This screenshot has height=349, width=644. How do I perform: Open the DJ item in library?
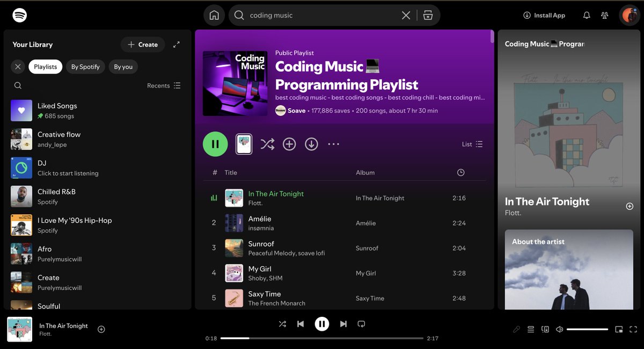(x=98, y=168)
